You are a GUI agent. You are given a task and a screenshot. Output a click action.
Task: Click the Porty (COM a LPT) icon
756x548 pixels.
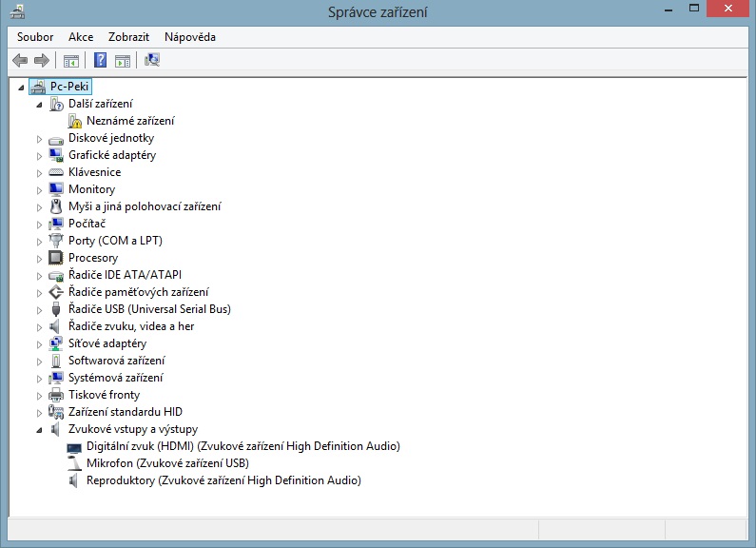(x=56, y=241)
